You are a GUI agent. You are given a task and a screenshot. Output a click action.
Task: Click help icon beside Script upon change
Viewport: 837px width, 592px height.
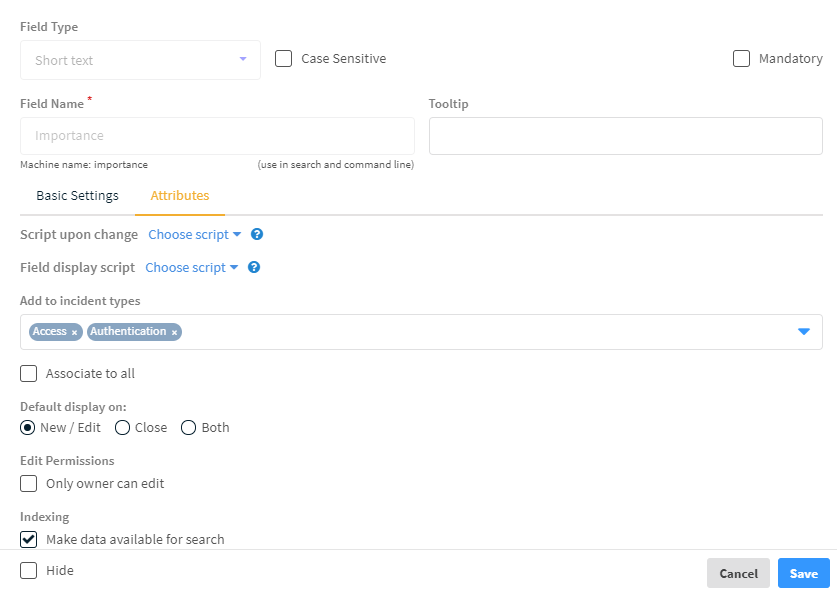[x=257, y=235]
